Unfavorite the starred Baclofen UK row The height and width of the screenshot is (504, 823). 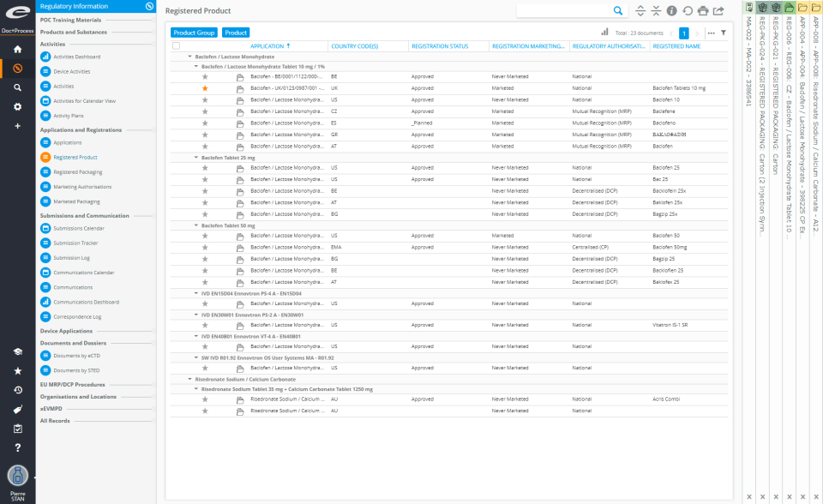(204, 87)
